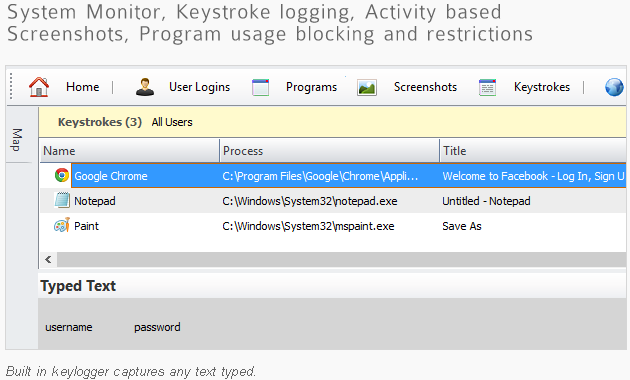Select the Keystrokes toolbar item
Viewport: 630px width, 380px height.
click(x=542, y=87)
